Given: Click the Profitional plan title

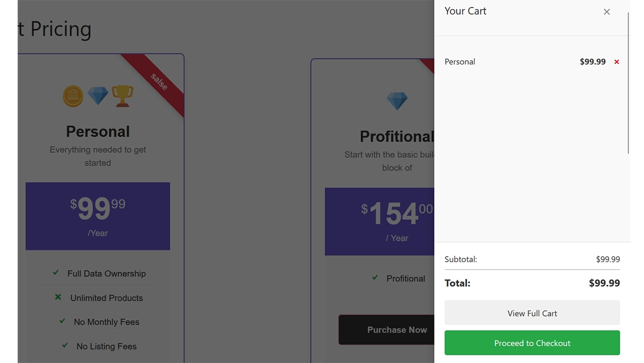Looking at the screenshot, I should click(396, 136).
